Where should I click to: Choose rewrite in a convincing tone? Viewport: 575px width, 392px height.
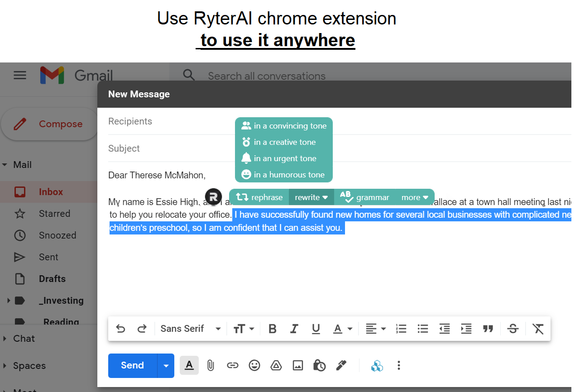point(284,126)
